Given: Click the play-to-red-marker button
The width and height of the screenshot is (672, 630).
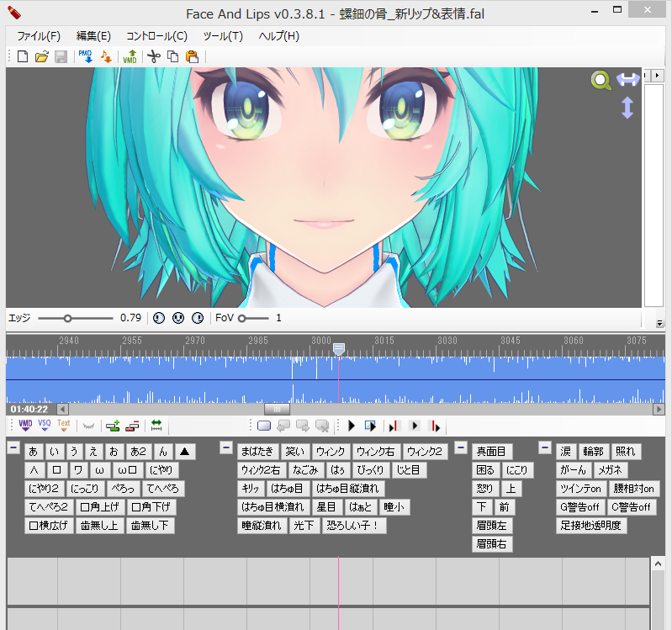Looking at the screenshot, I should 394,426.
